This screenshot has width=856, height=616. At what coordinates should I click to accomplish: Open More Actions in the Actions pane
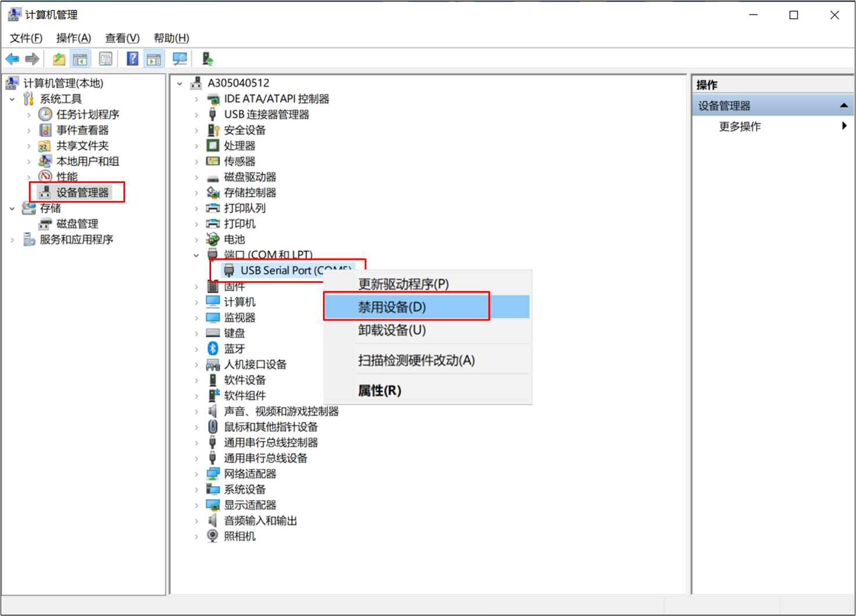(739, 126)
